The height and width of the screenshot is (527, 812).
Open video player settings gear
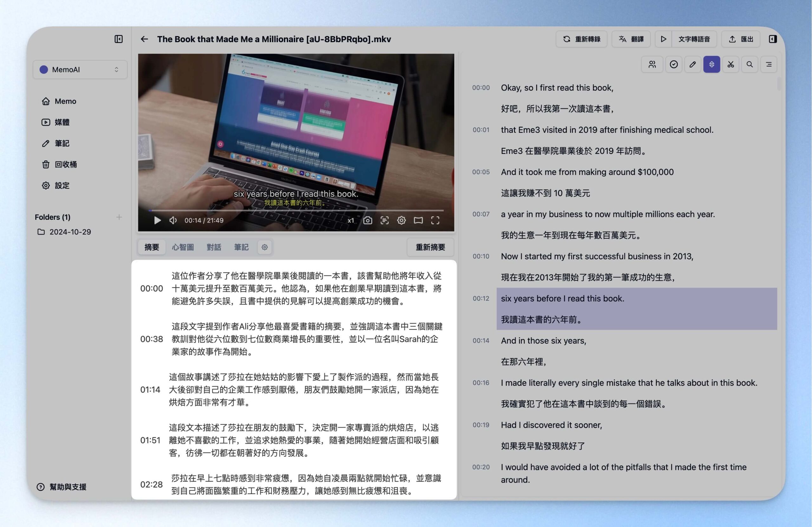(401, 220)
